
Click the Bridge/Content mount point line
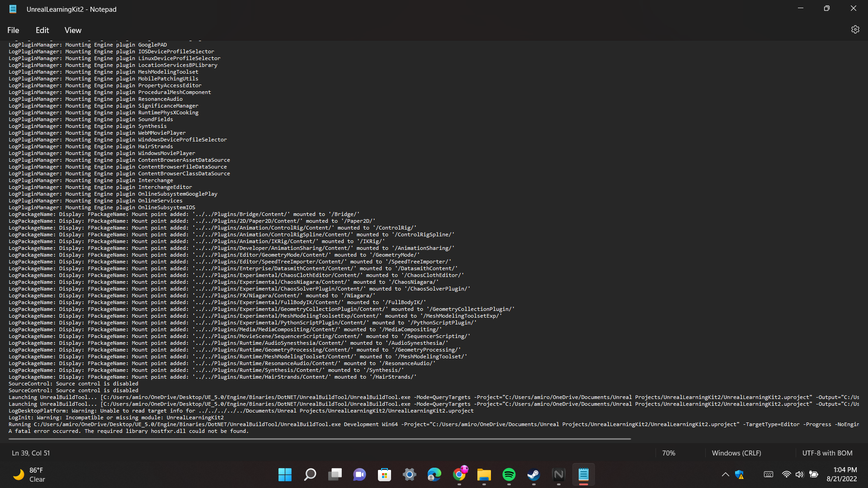[184, 214]
